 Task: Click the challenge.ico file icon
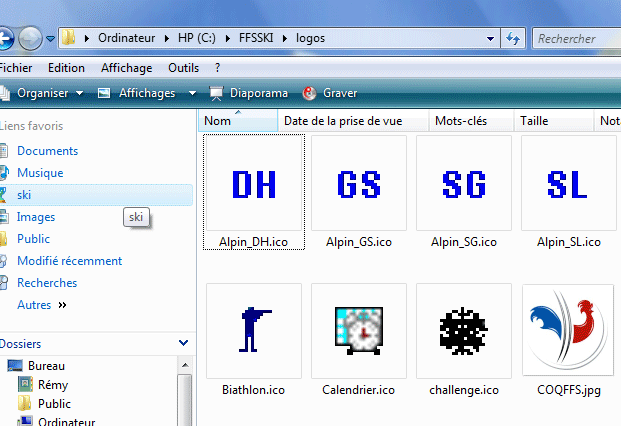pyautogui.click(x=464, y=331)
